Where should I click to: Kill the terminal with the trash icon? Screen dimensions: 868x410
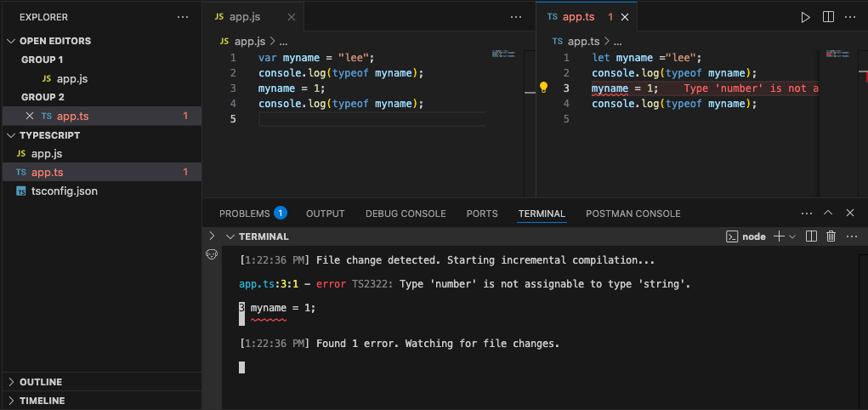(x=831, y=236)
